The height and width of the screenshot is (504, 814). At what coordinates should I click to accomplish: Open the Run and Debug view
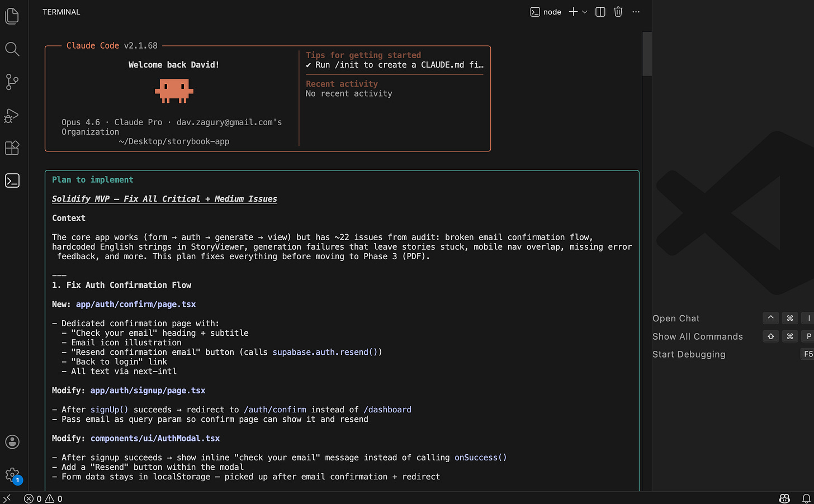12,115
